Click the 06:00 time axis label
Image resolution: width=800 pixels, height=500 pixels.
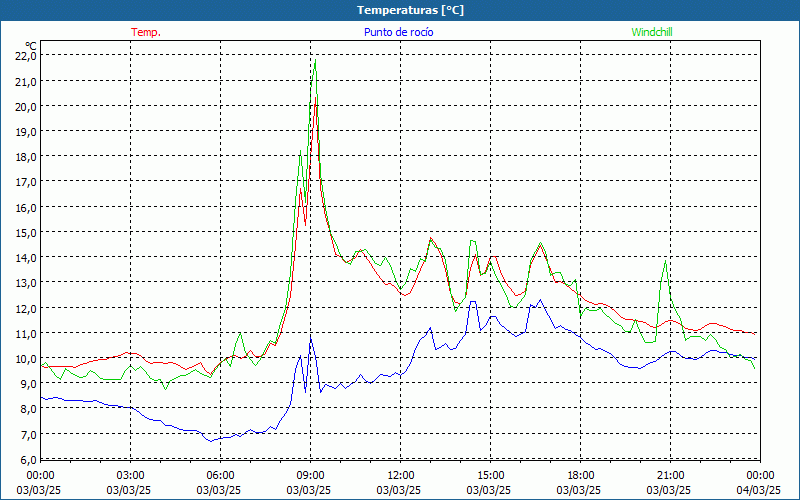220,475
